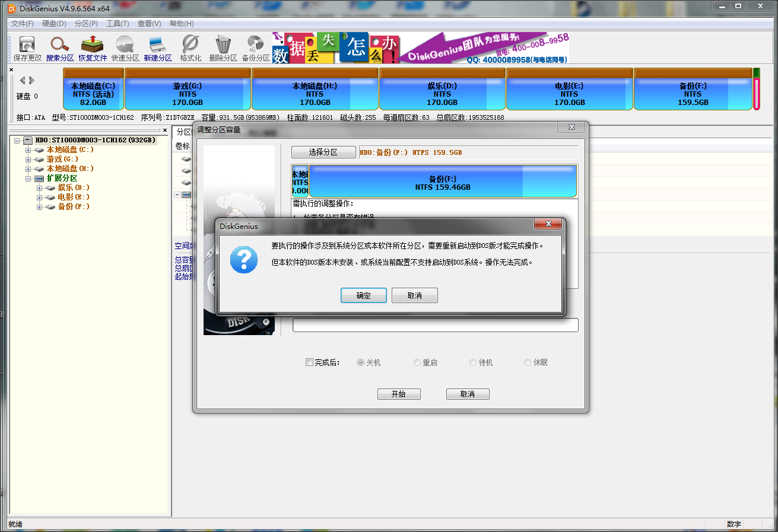This screenshot has height=532, width=778.
Task: Select the 关机 shutdown radio button
Action: (361, 362)
